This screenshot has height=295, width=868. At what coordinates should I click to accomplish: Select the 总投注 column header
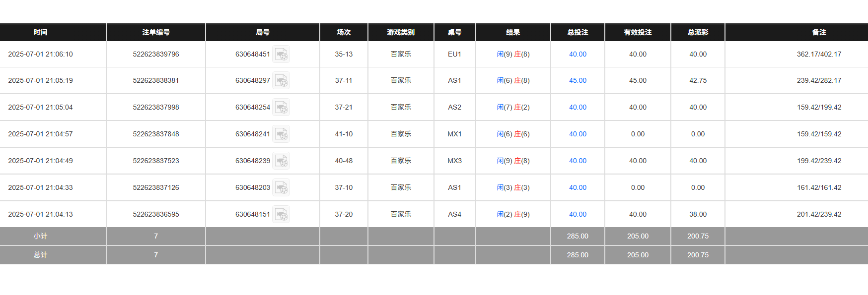click(x=577, y=32)
